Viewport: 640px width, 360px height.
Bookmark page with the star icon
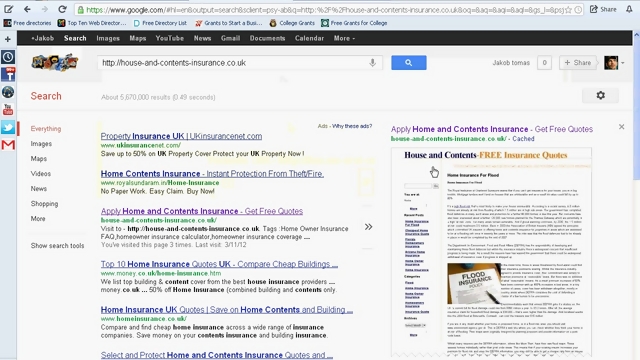568,10
